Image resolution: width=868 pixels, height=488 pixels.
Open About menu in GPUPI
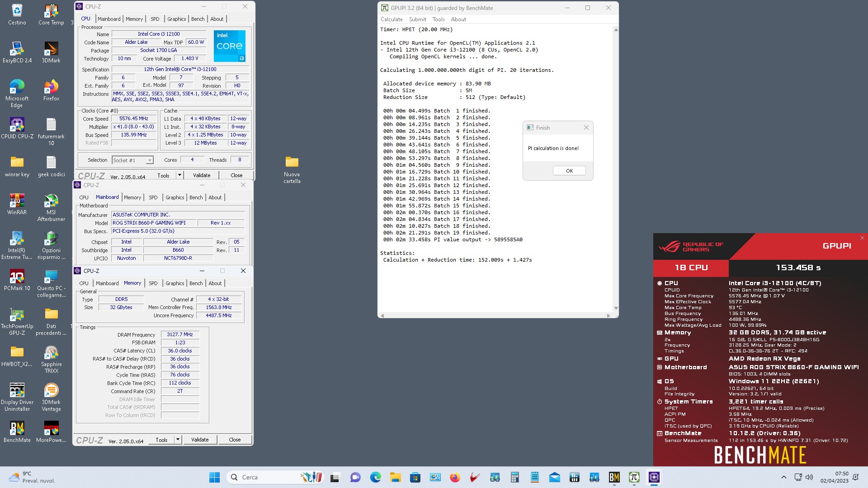(x=458, y=19)
